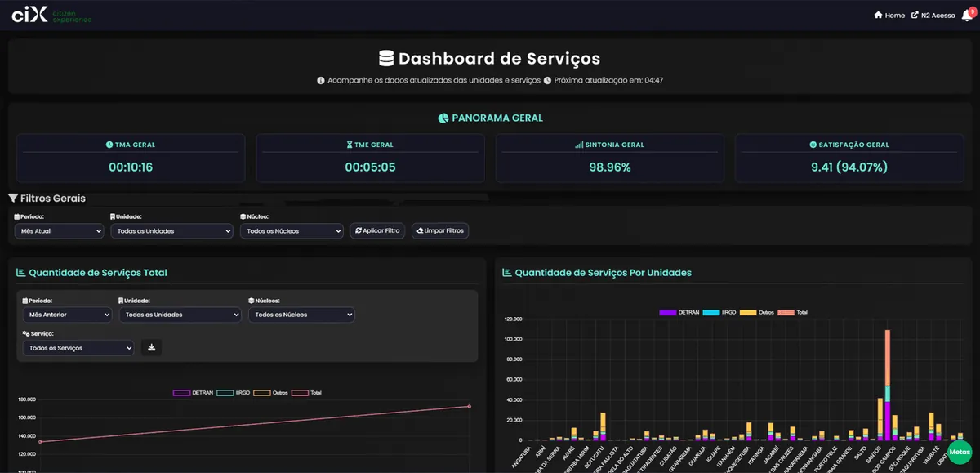Open the Todos os Serviços dropdown
Screen dimensions: 980x473
pos(78,348)
